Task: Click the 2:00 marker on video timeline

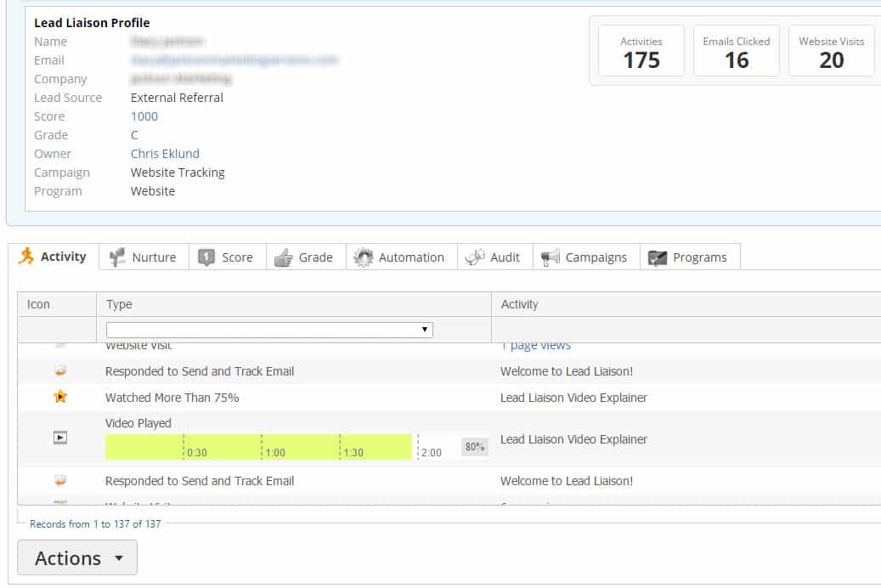Action: (x=431, y=453)
